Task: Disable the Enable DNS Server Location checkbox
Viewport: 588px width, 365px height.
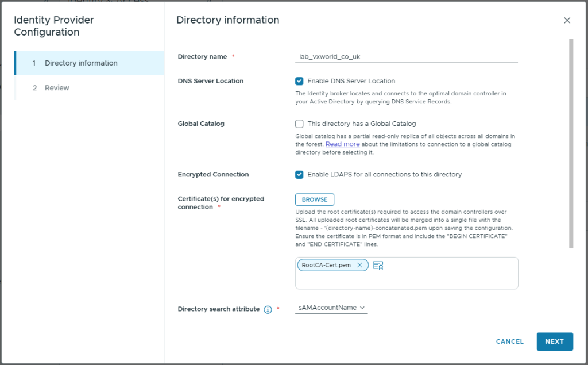Action: tap(299, 81)
